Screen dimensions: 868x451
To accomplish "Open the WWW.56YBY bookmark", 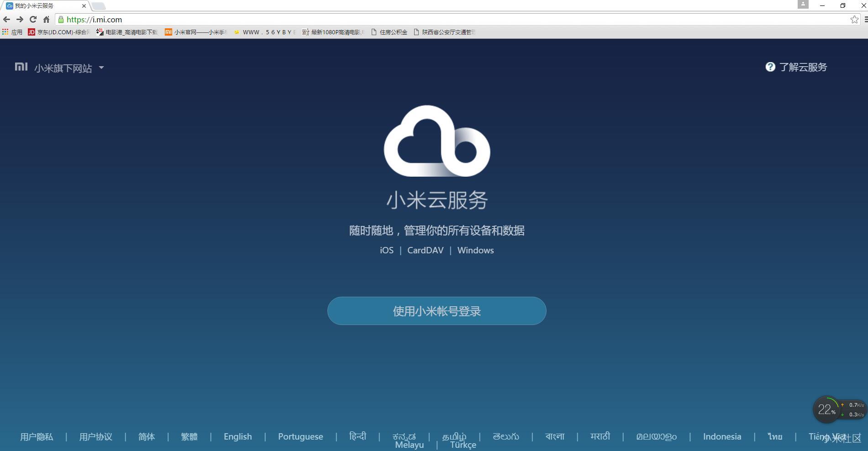I will [x=265, y=32].
